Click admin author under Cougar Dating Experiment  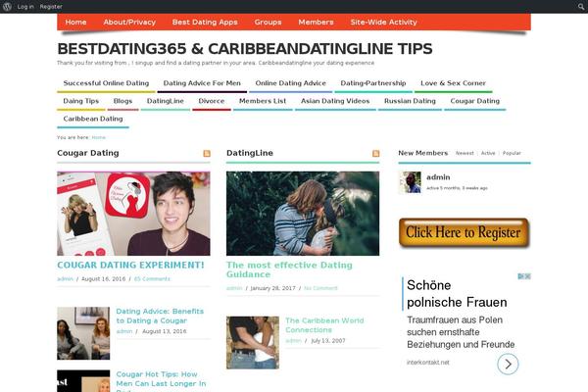(65, 279)
